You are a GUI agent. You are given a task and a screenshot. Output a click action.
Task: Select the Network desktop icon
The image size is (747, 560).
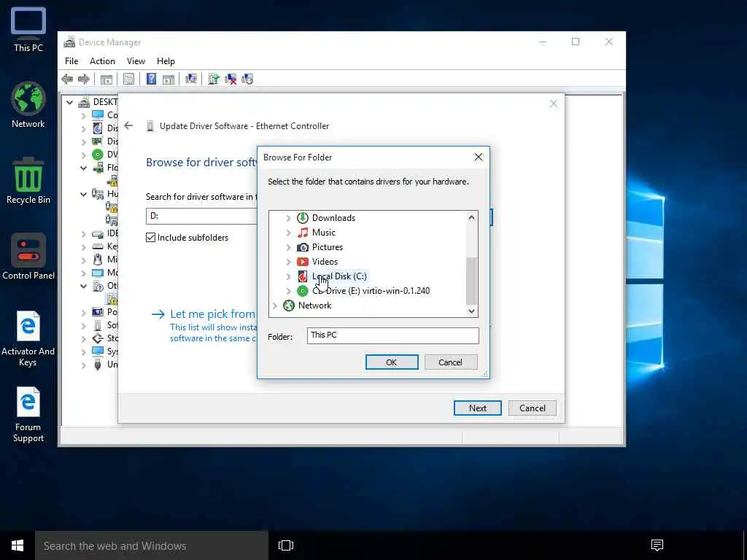point(28,105)
